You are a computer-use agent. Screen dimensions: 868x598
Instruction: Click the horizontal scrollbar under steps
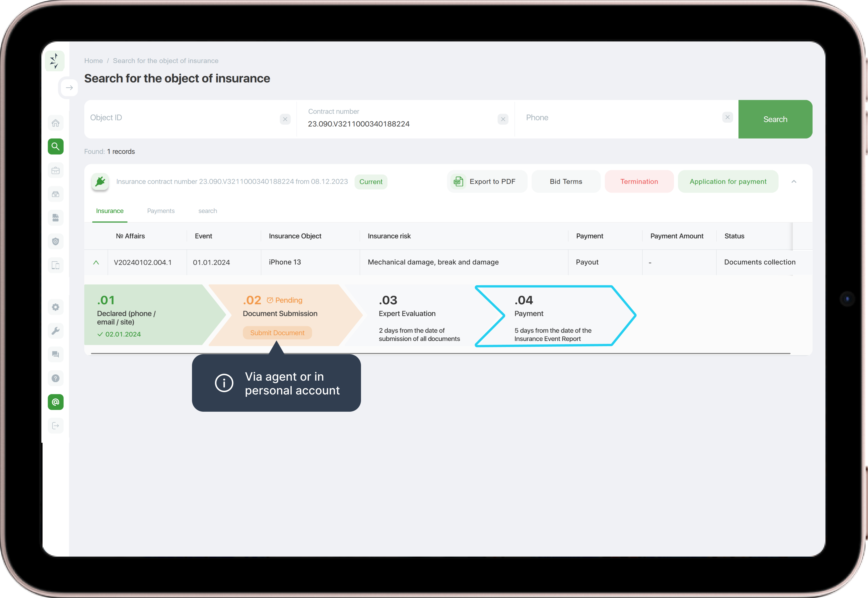click(x=441, y=353)
